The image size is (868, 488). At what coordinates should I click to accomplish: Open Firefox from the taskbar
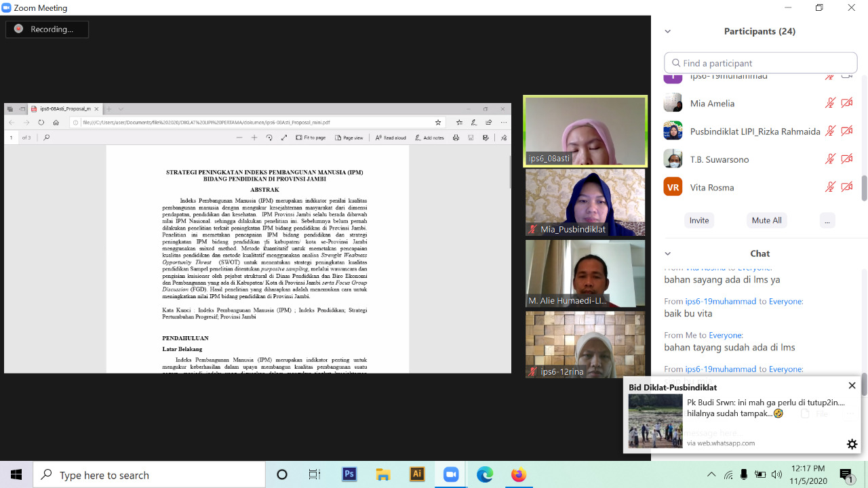point(519,474)
